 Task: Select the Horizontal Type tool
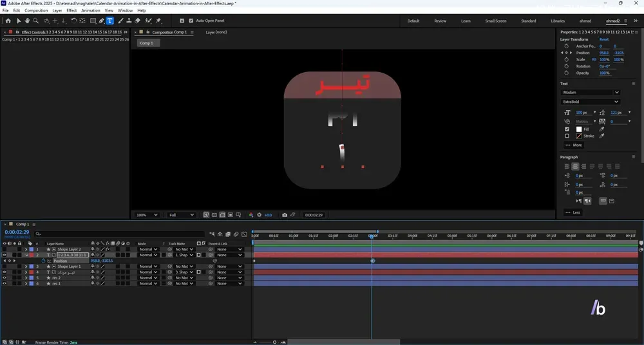[109, 21]
